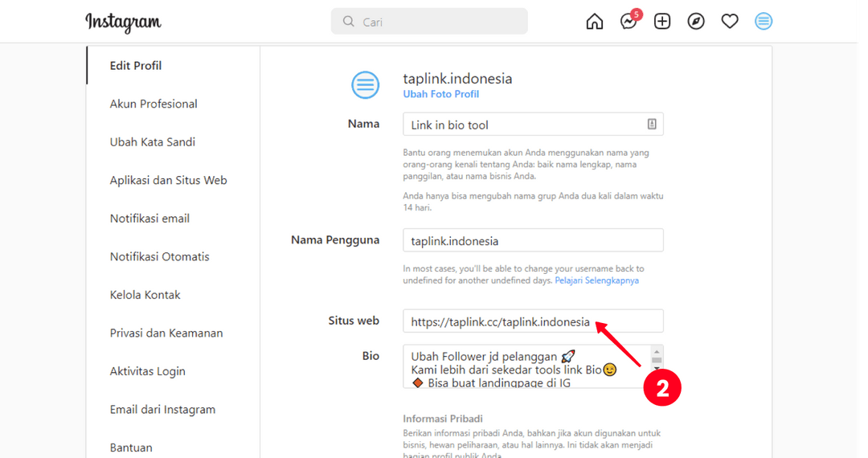Click the Instagram logo

pyautogui.click(x=123, y=22)
